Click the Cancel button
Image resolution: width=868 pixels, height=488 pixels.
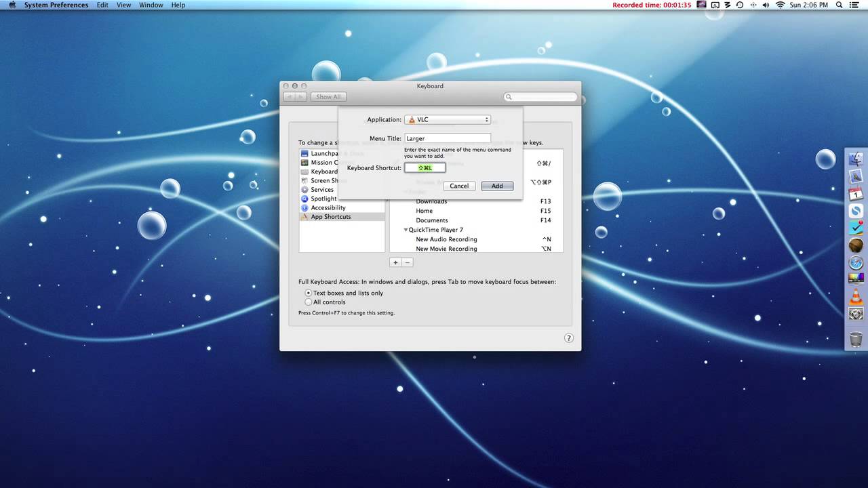[459, 186]
